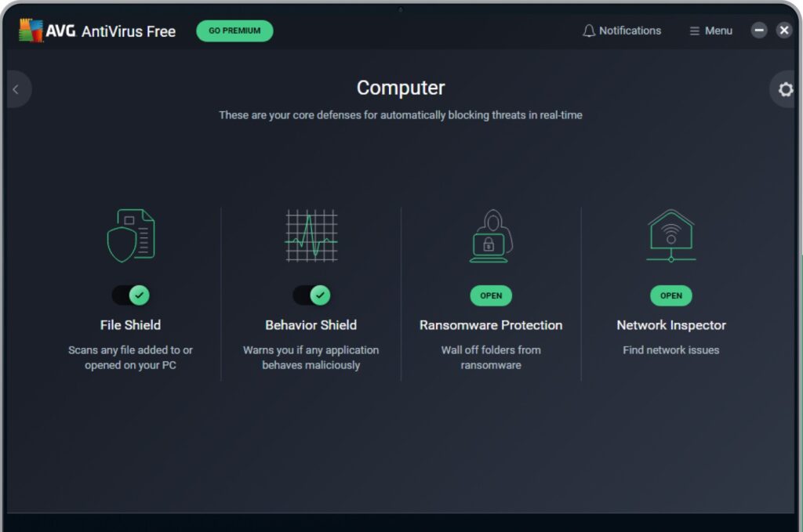The height and width of the screenshot is (532, 803).
Task: Open Ransomware Protection with OPEN button
Action: (491, 295)
